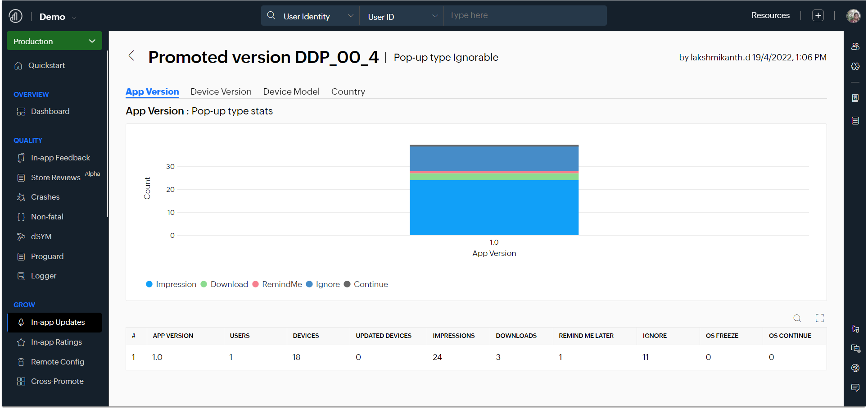Click the Remote Config icon

click(21, 362)
